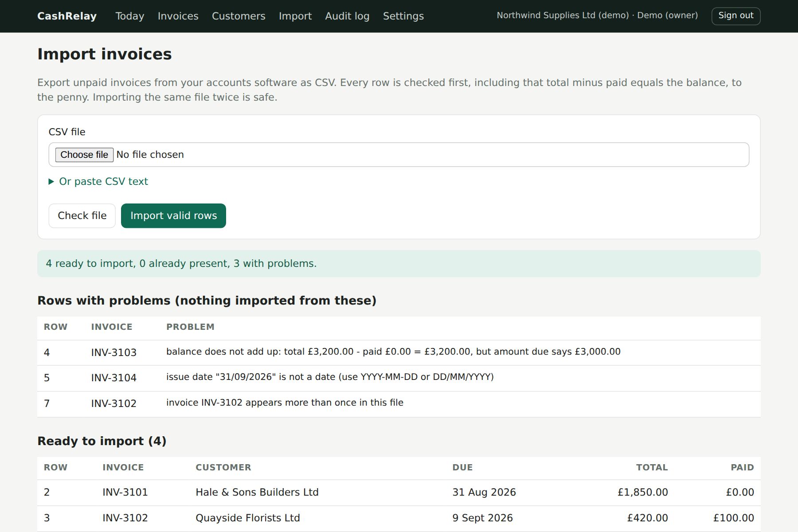This screenshot has width=798, height=532.
Task: Click Northwind Supplies Ltd account label
Action: (x=597, y=16)
